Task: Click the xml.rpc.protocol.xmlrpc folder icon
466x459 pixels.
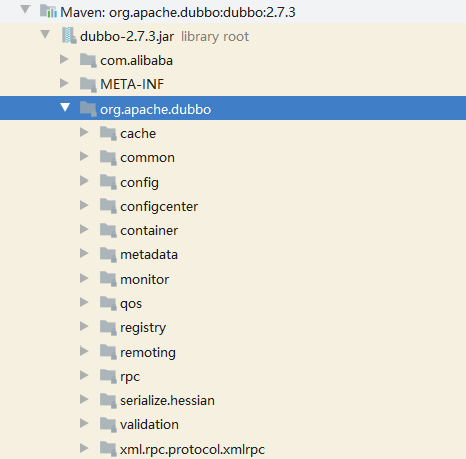Action: pos(108,449)
